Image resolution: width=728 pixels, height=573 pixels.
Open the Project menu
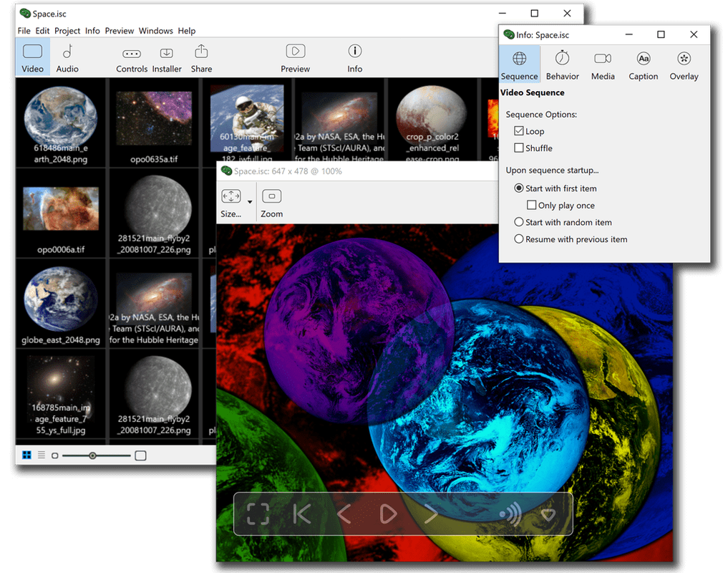point(67,31)
